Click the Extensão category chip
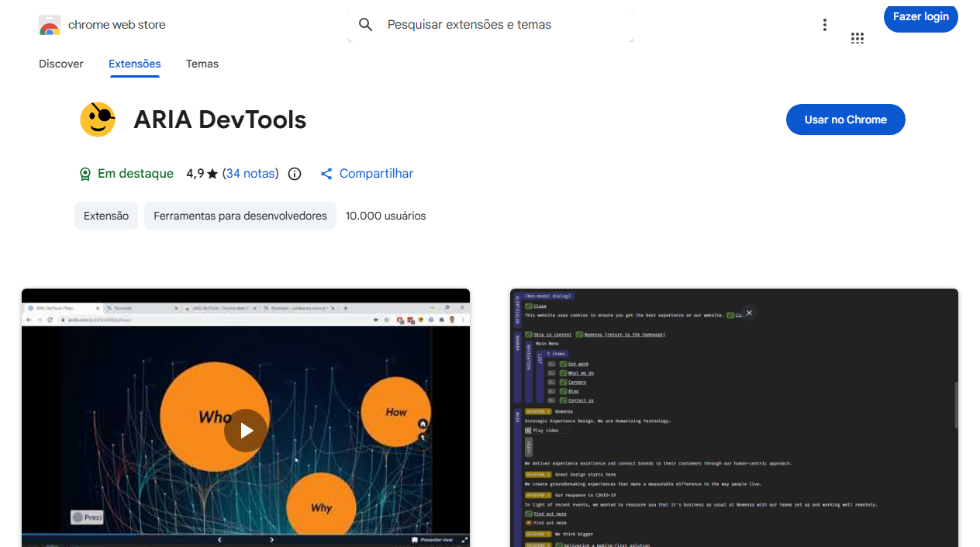The height and width of the screenshot is (547, 980). point(105,215)
